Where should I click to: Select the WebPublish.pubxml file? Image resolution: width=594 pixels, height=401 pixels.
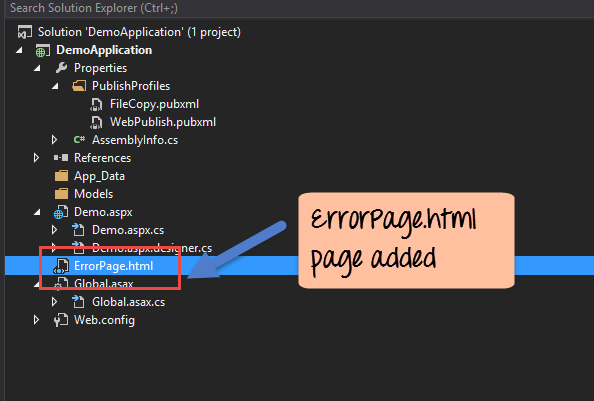tap(163, 122)
